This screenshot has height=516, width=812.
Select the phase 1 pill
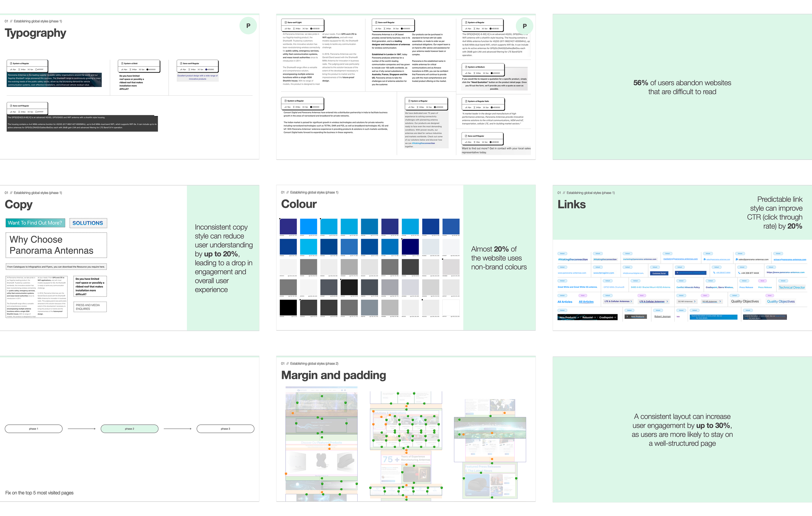pos(33,429)
